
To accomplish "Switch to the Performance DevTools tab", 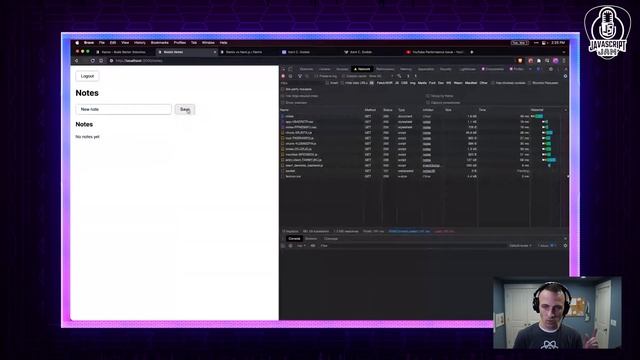I will pos(385,69).
